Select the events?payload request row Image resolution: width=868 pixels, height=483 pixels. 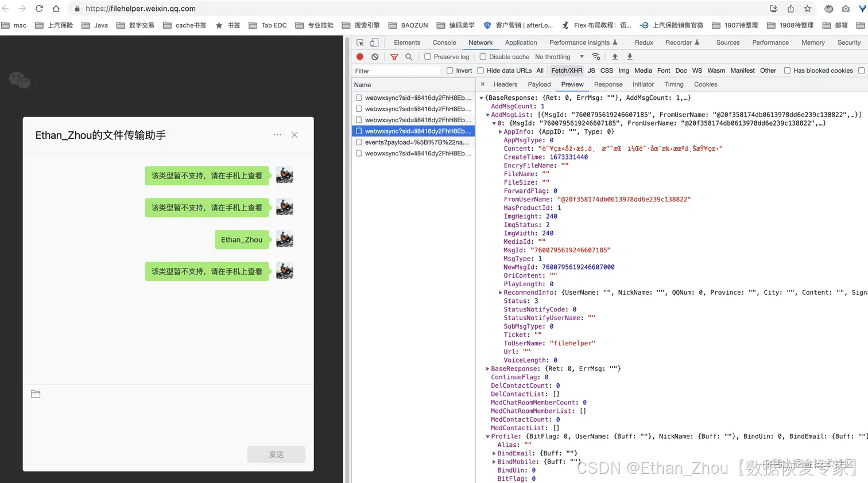(416, 142)
